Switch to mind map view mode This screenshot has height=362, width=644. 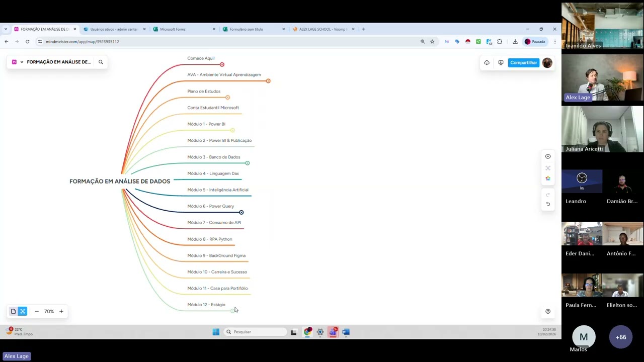23,311
